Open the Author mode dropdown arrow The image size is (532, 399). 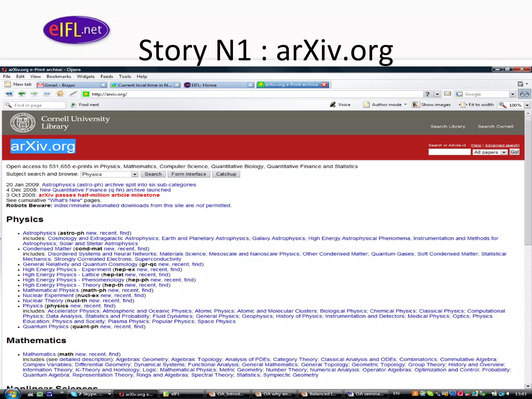tap(405, 104)
